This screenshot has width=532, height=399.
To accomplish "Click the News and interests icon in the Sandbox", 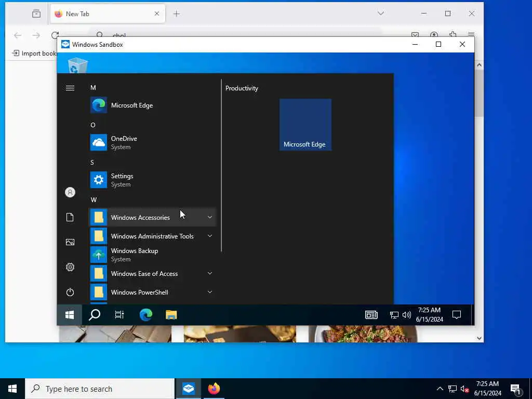I will 371,315.
